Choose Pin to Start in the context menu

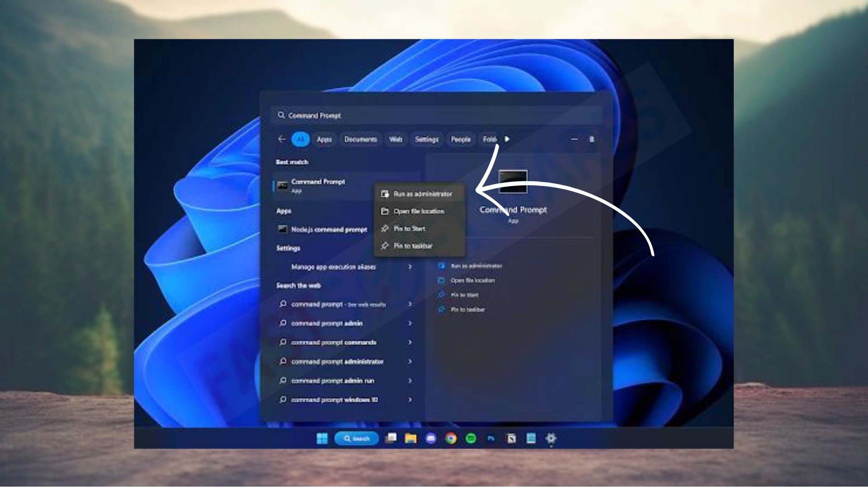coord(420,229)
